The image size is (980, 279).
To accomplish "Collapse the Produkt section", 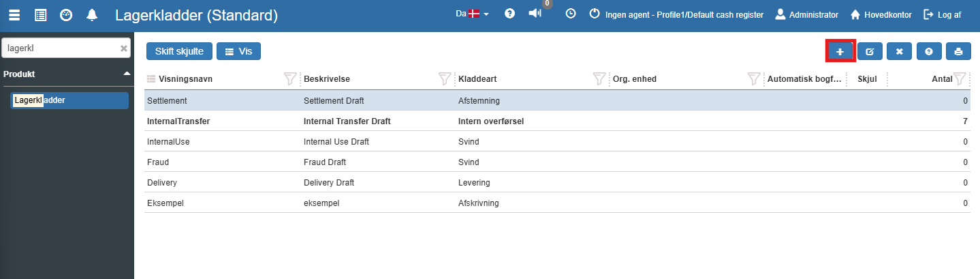I will [x=127, y=74].
